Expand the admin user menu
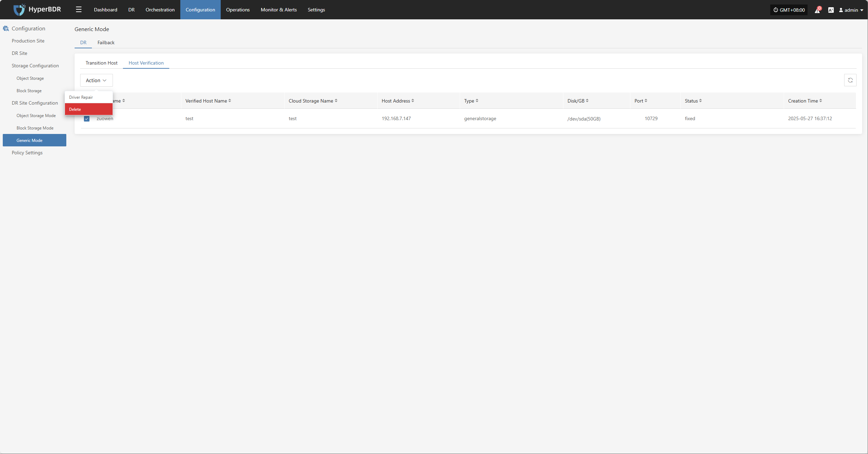The width and height of the screenshot is (868, 454). 851,10
